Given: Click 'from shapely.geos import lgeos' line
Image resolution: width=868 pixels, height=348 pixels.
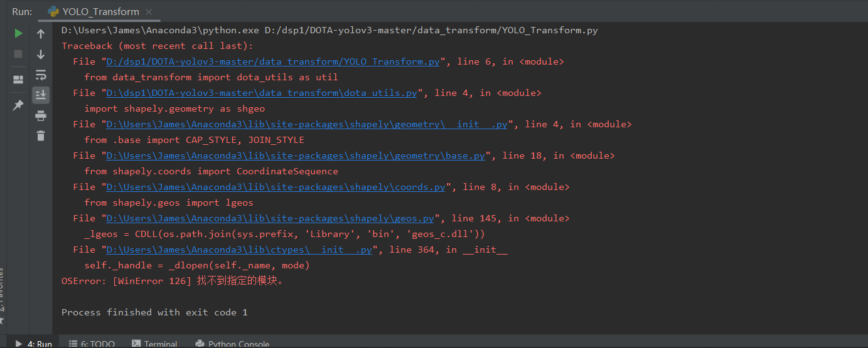Looking at the screenshot, I should pyautogui.click(x=169, y=203).
